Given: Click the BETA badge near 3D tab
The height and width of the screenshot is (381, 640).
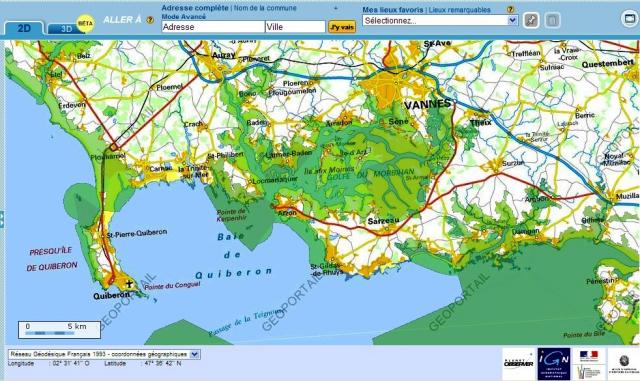Looking at the screenshot, I should coord(85,24).
